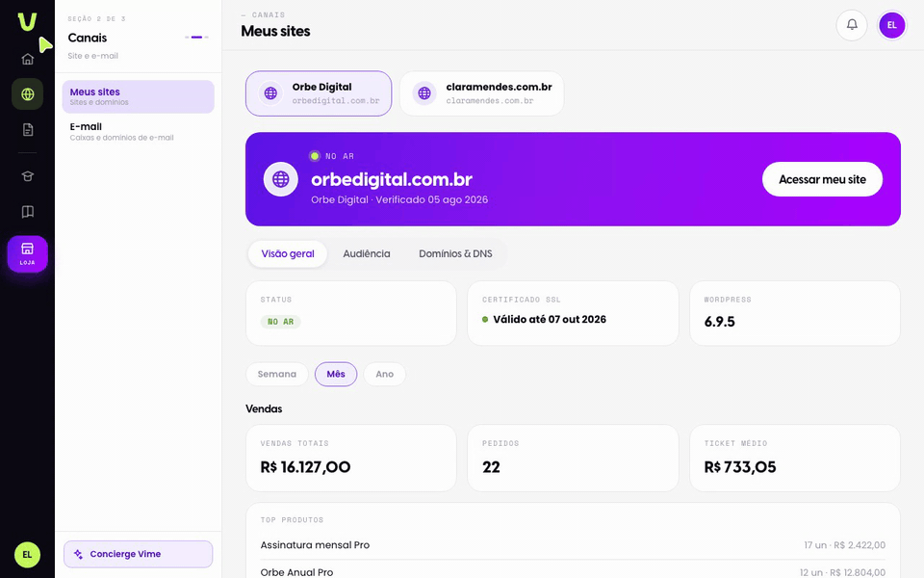Select the Ano period filter
Screen dimensions: 924x578
(x=385, y=374)
